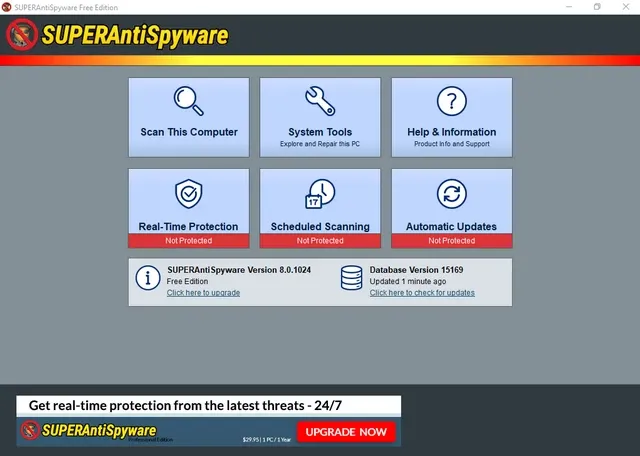Click the Free Edition text
This screenshot has height=456, width=640.
click(x=187, y=281)
